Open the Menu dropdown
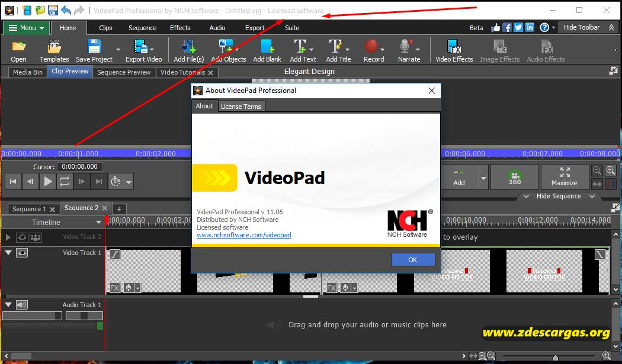622x364 pixels. (x=26, y=28)
